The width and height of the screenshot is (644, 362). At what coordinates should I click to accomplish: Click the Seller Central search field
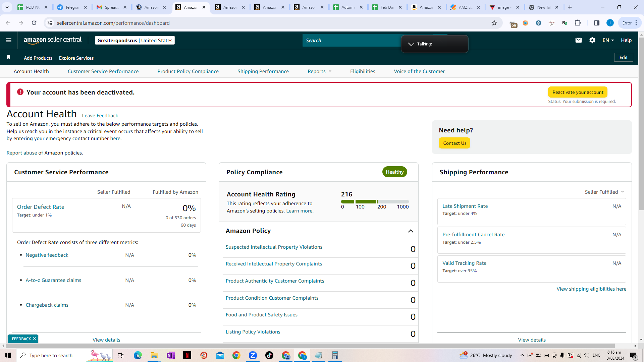pyautogui.click(x=352, y=40)
